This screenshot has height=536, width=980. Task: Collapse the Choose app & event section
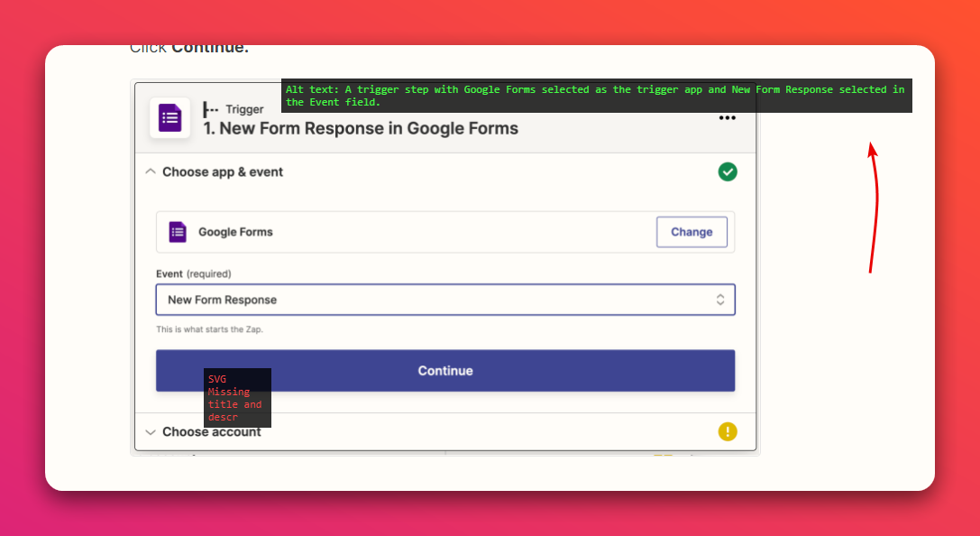coord(150,171)
